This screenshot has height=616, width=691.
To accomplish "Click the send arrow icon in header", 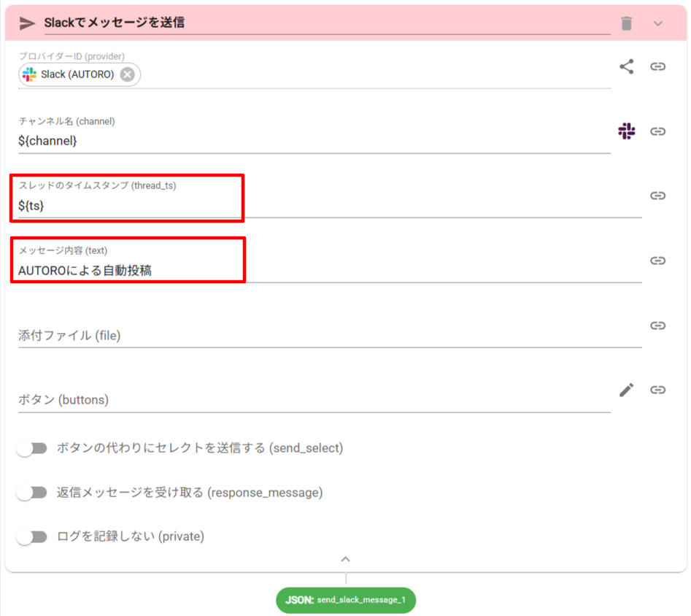I will (27, 23).
